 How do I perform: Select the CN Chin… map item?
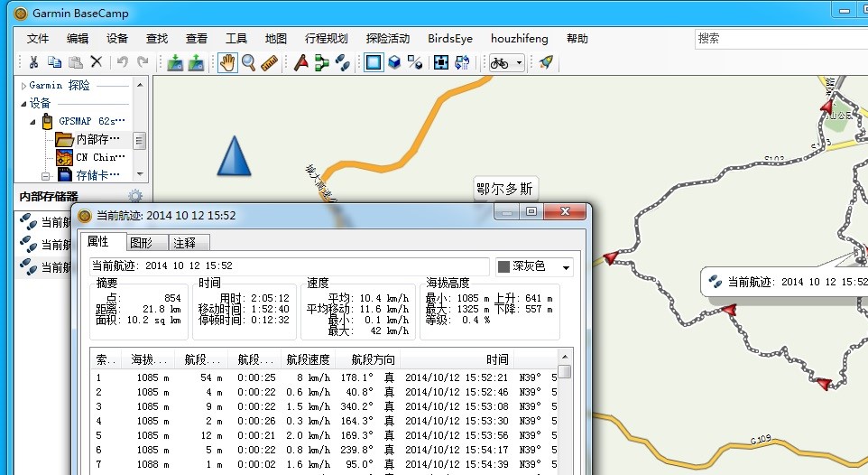click(91, 157)
